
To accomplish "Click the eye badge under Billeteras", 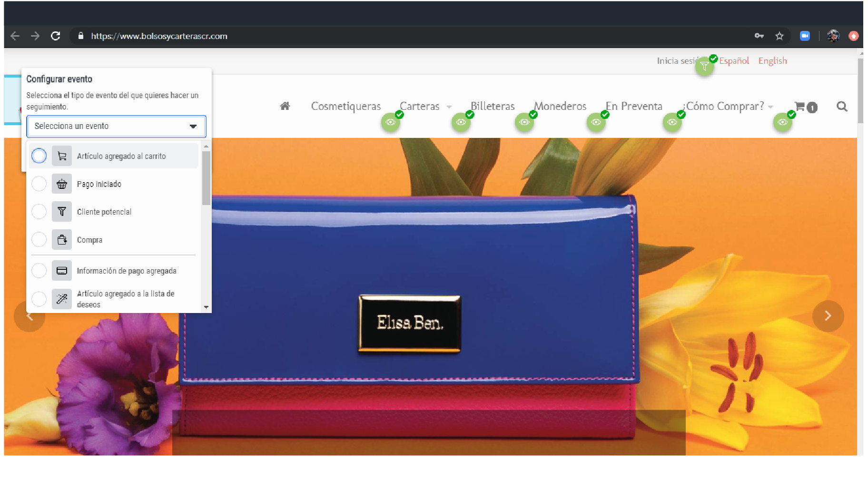I will (x=524, y=122).
